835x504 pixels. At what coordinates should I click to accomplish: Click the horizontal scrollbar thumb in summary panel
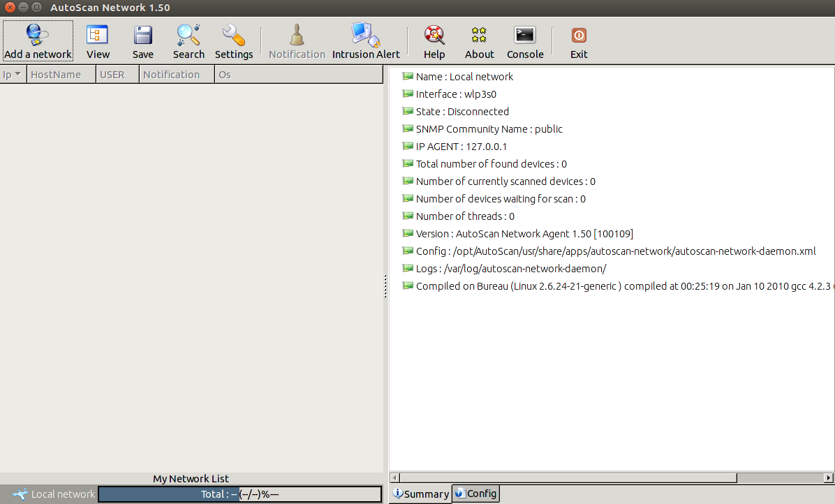(x=568, y=478)
